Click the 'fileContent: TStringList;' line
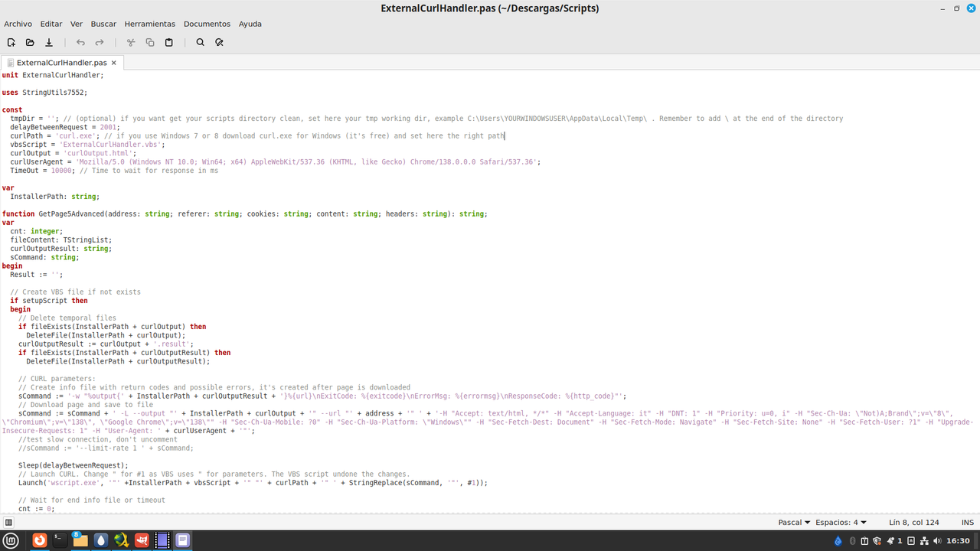980x551 pixels. click(61, 240)
